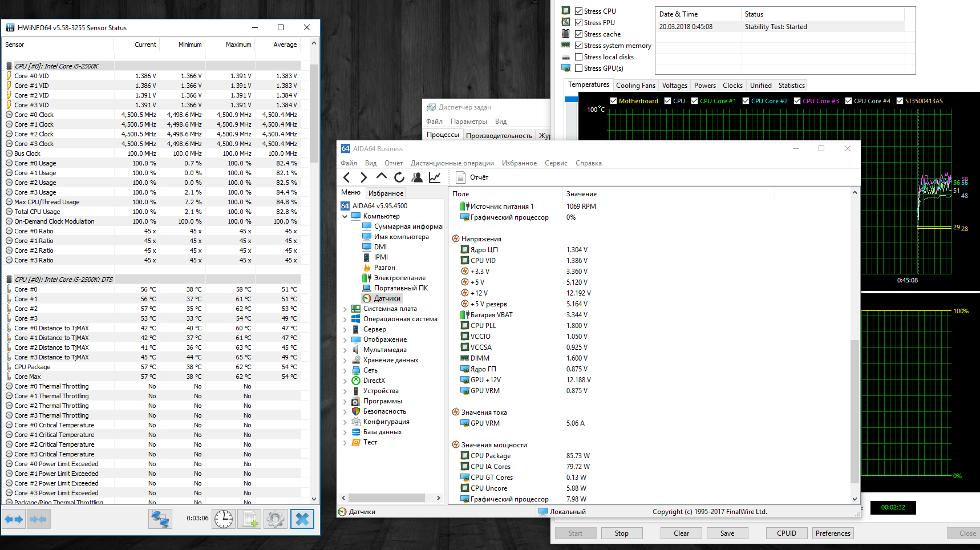Toggle CPU Core #3 graph checkbox
The height and width of the screenshot is (550, 980).
[x=797, y=101]
